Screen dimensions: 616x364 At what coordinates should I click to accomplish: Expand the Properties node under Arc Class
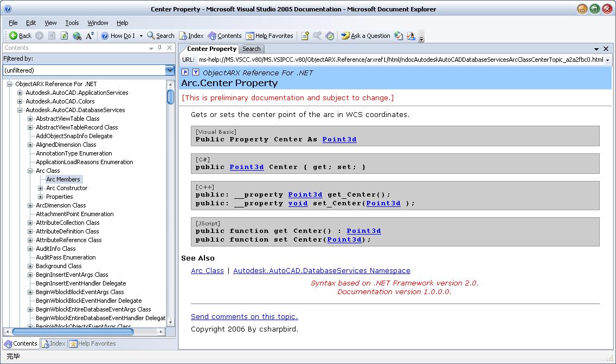[x=40, y=197]
